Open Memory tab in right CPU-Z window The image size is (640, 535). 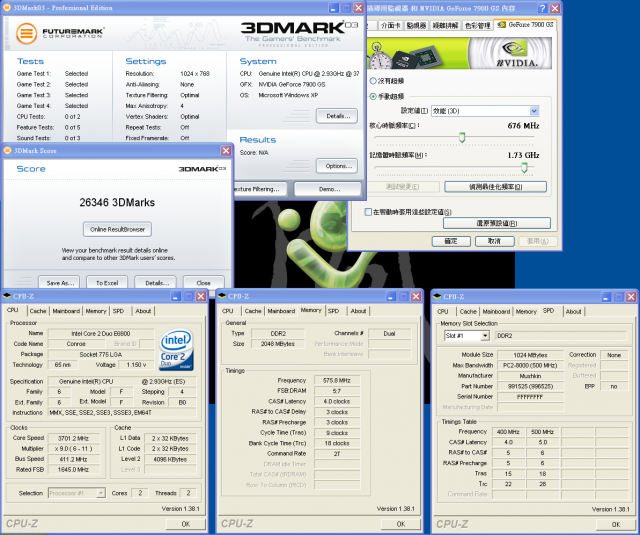(526, 311)
